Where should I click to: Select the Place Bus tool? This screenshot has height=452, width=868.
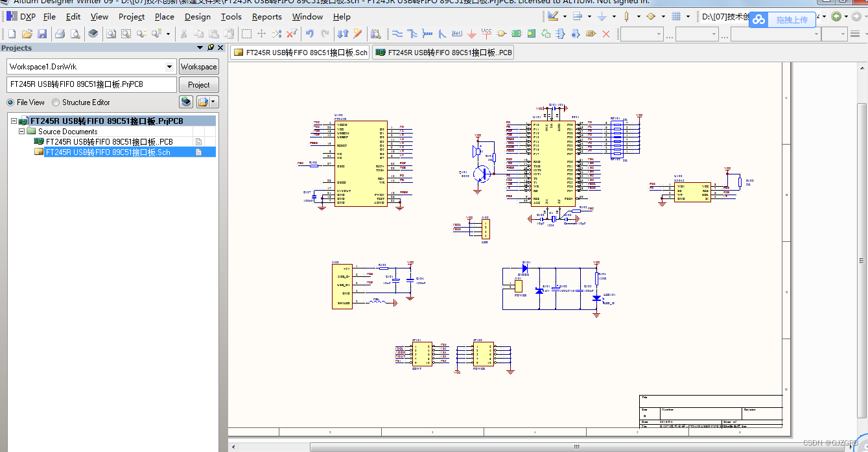pyautogui.click(x=412, y=34)
